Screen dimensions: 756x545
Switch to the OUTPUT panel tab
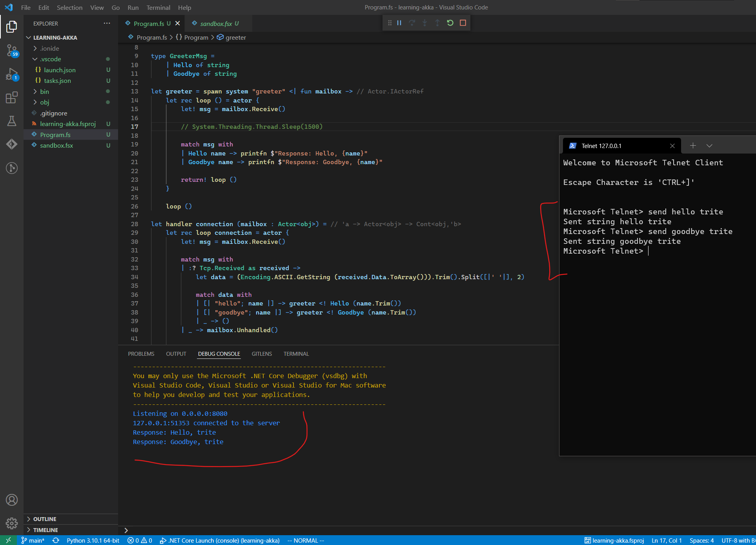tap(176, 354)
